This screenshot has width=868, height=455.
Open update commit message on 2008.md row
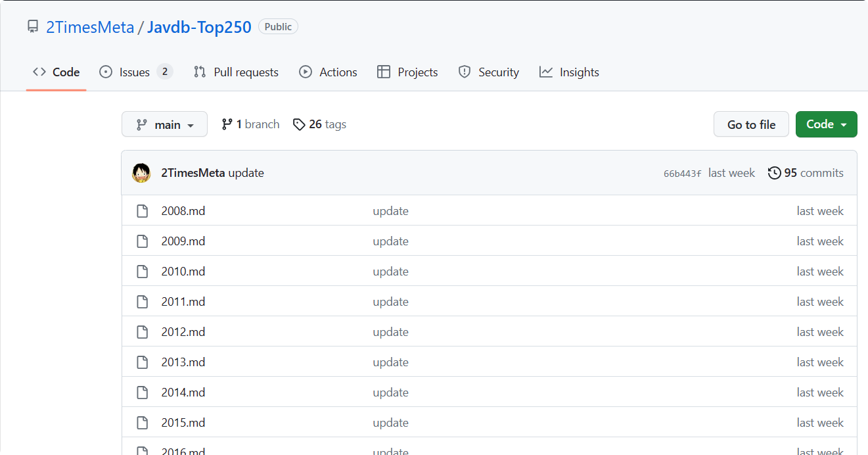click(x=390, y=211)
